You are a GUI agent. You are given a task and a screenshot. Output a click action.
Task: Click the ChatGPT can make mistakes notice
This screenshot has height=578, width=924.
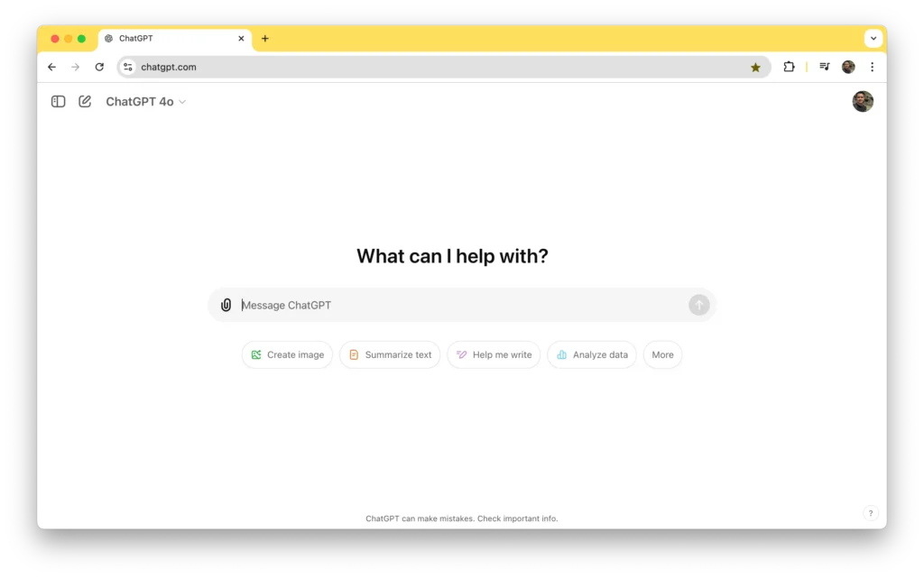pos(461,518)
